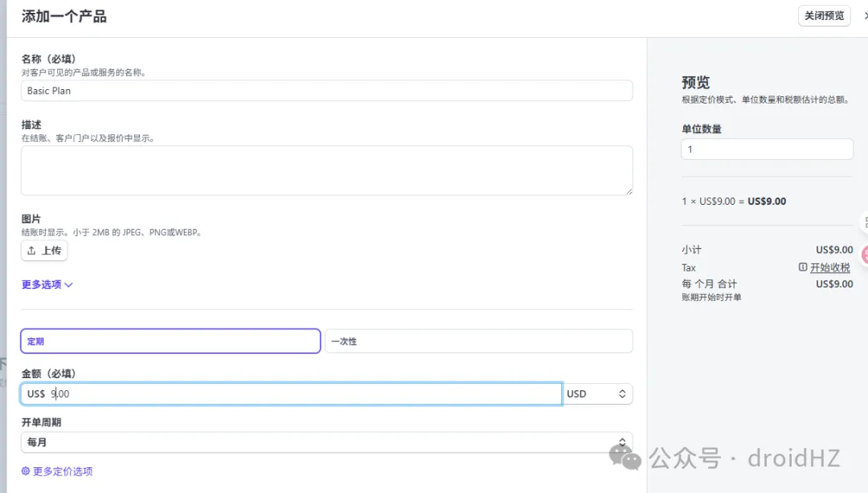Open the 开单周期 每月 billing period dropdown
The width and height of the screenshot is (868, 493).
click(326, 442)
